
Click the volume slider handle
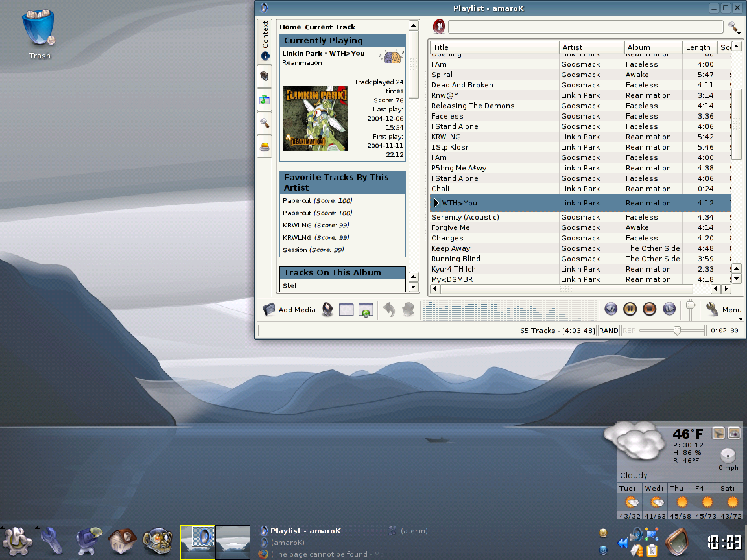click(x=691, y=306)
